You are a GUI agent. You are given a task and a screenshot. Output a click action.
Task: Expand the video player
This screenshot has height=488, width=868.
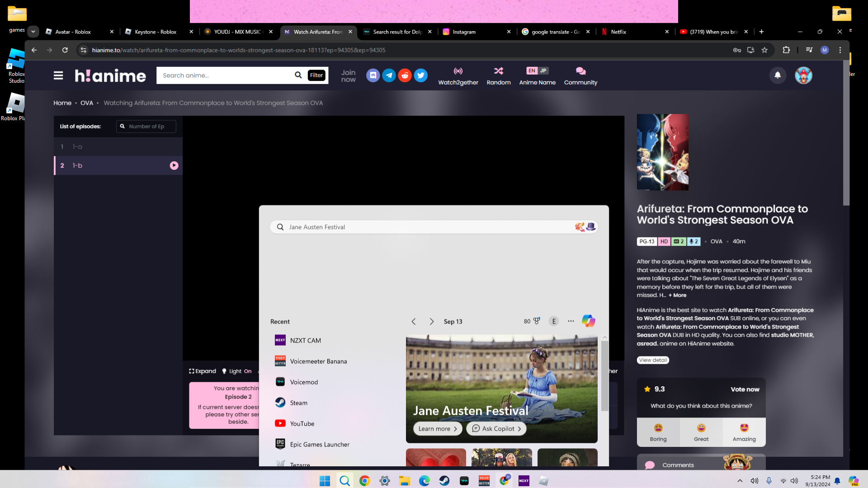(203, 371)
